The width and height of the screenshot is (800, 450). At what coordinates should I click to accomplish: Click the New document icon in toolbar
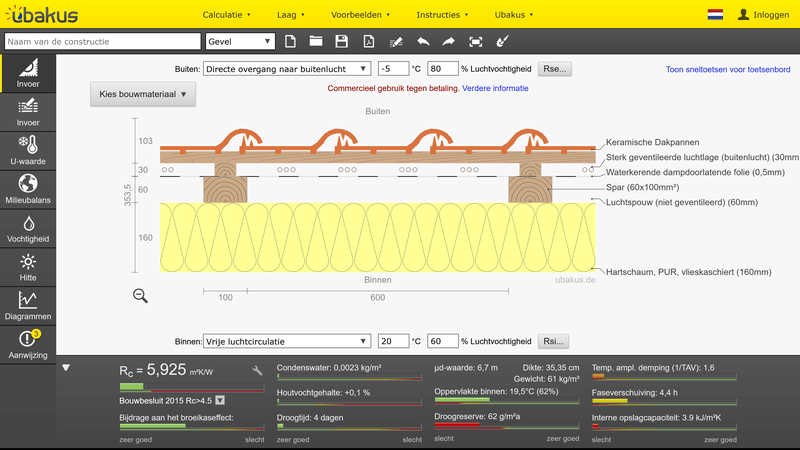290,41
